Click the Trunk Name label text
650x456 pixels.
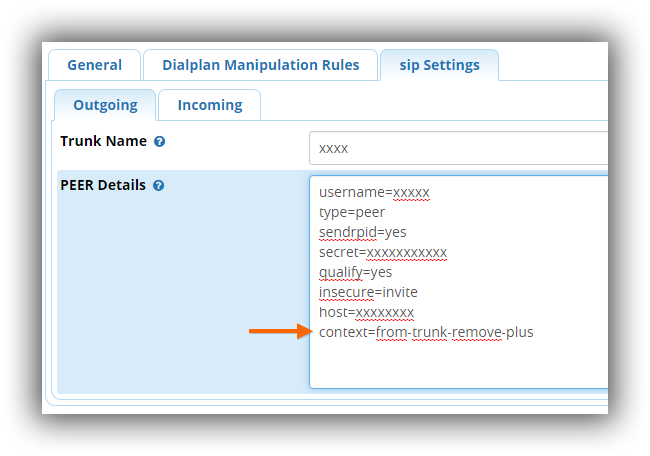(103, 142)
